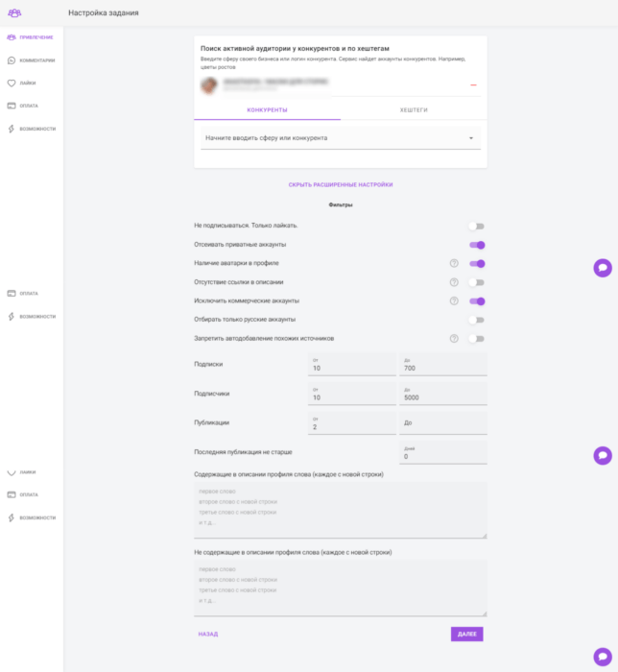Show help for Отсутствие ссылки в описании
The width and height of the screenshot is (618, 672).
pyautogui.click(x=454, y=282)
